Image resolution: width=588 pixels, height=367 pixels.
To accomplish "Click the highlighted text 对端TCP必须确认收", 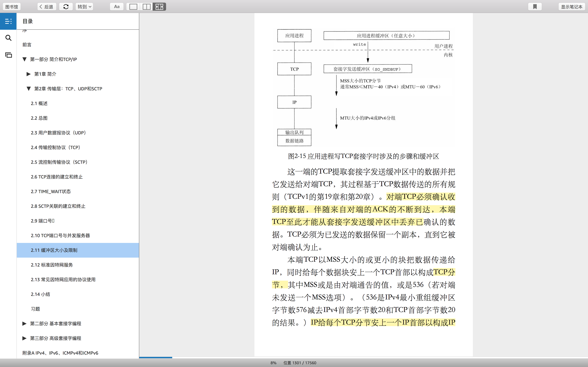I will point(420,197).
